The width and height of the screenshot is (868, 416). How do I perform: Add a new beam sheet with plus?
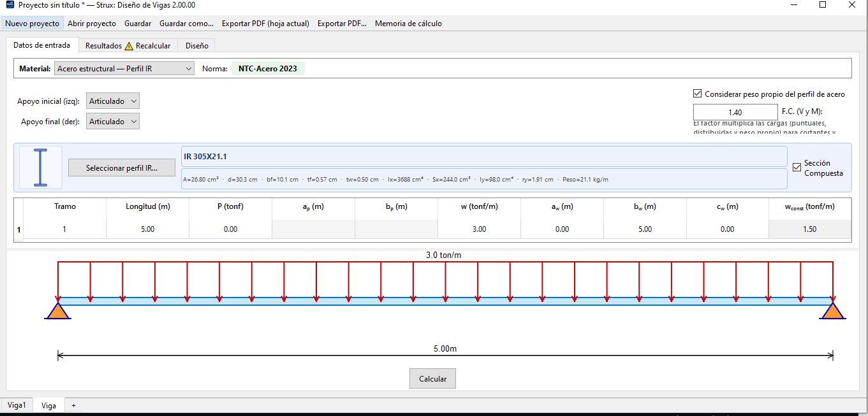(73, 405)
